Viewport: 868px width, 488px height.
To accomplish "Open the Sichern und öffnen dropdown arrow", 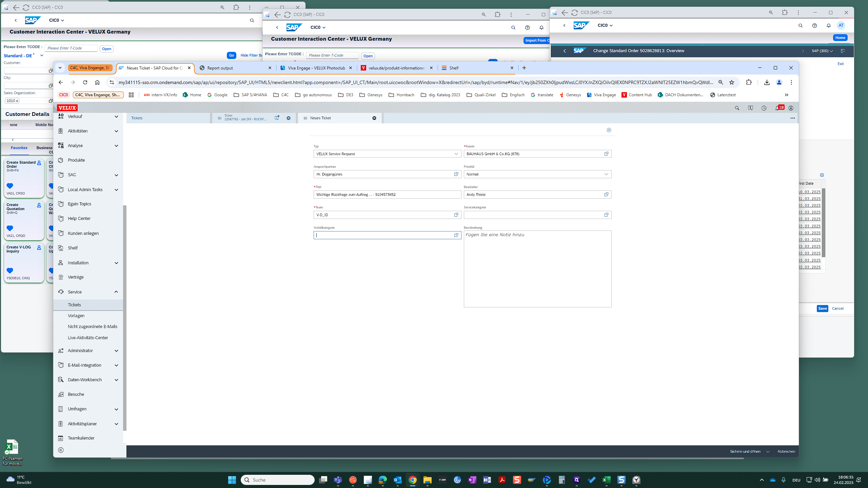I will click(x=768, y=452).
